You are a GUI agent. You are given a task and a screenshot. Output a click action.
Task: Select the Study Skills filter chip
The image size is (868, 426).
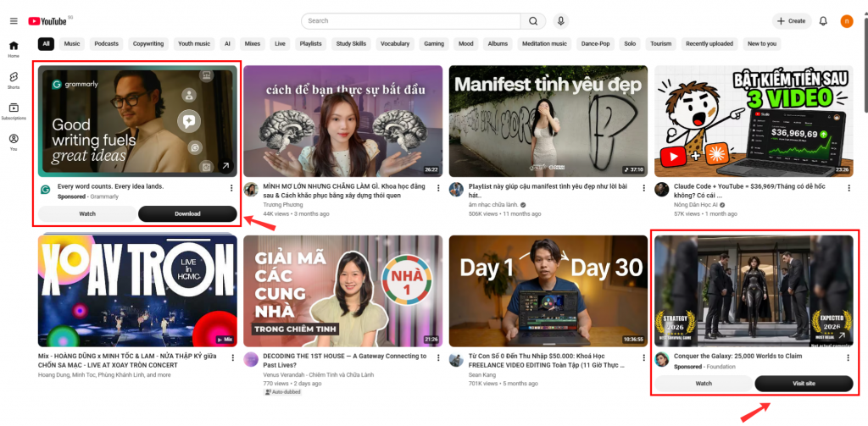tap(352, 44)
